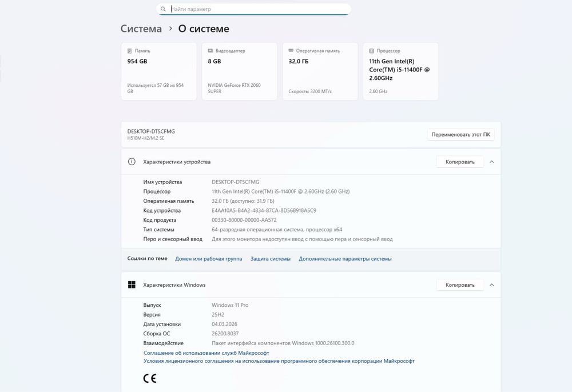Image resolution: width=572 pixels, height=392 pixels.
Task: Select install date '04.03.2026'
Action: pyautogui.click(x=224, y=324)
